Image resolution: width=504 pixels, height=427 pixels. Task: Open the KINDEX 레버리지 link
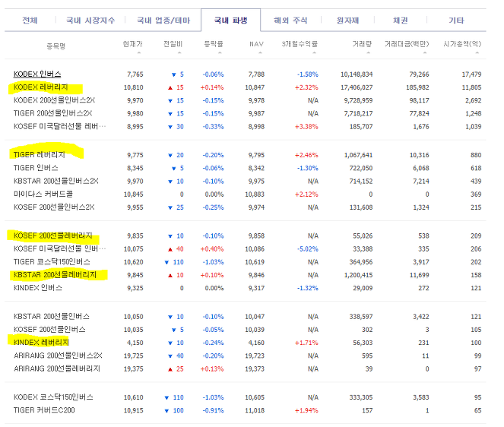(41, 343)
